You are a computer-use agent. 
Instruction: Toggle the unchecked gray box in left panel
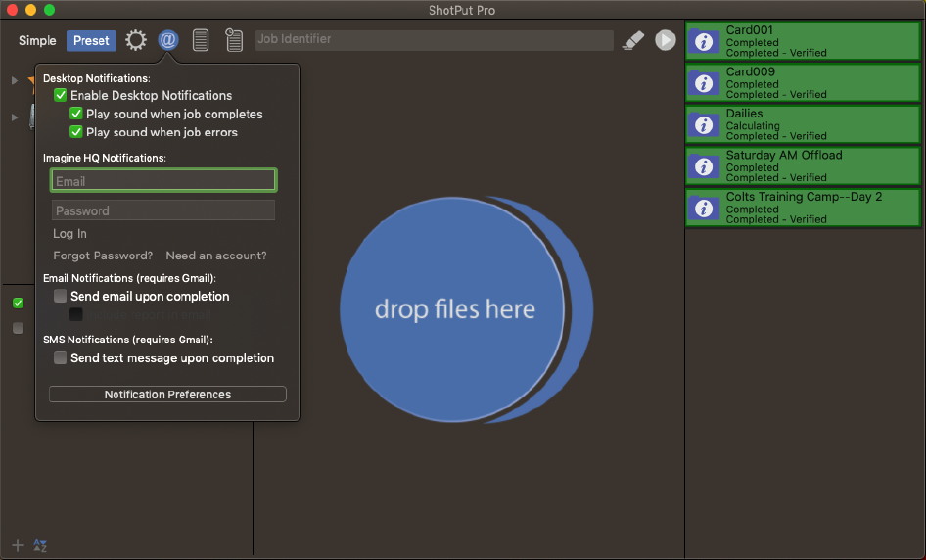(19, 328)
